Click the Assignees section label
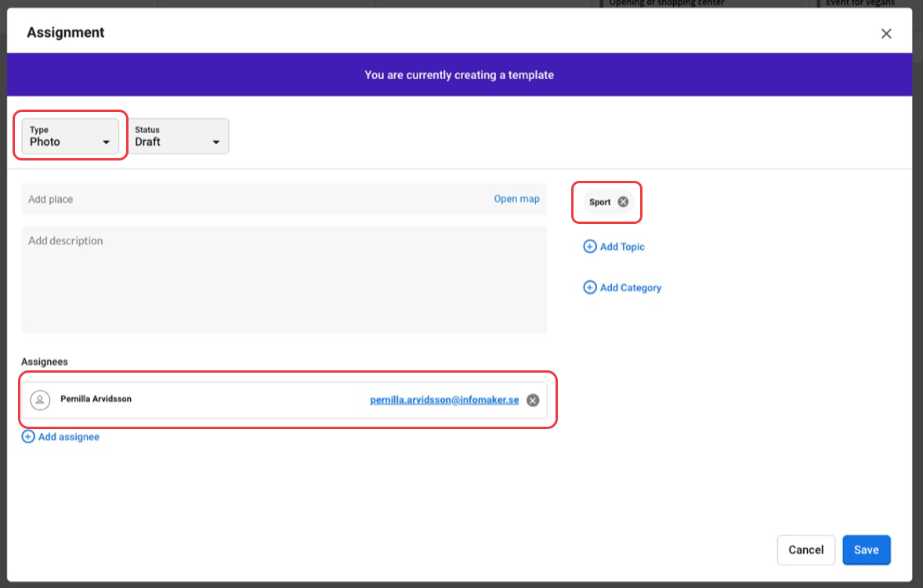This screenshot has width=923, height=588. [45, 362]
